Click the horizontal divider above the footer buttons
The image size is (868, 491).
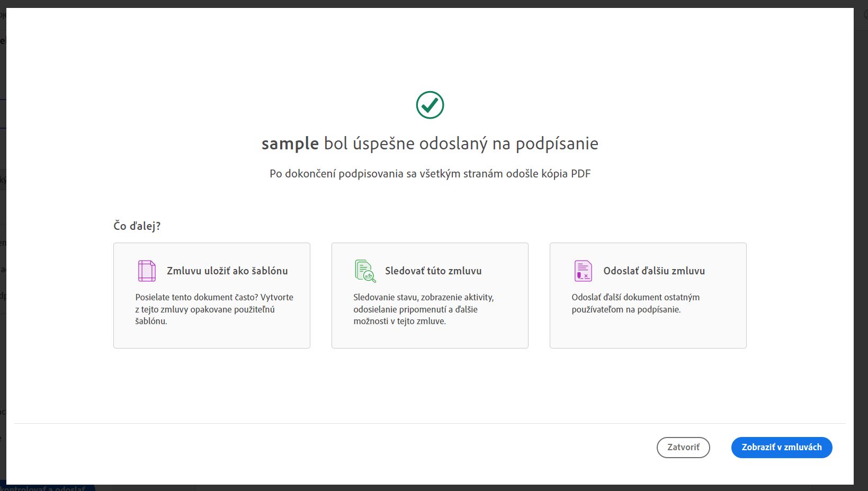pos(429,423)
